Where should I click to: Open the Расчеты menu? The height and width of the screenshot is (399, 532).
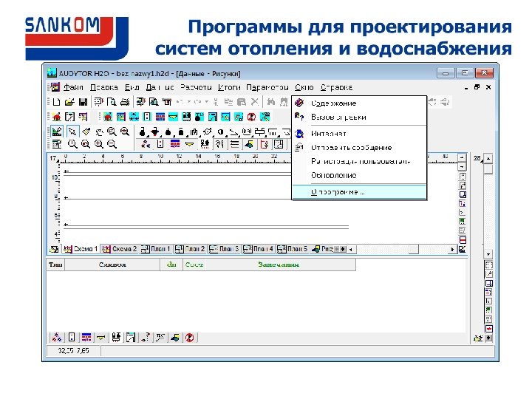tap(196, 87)
